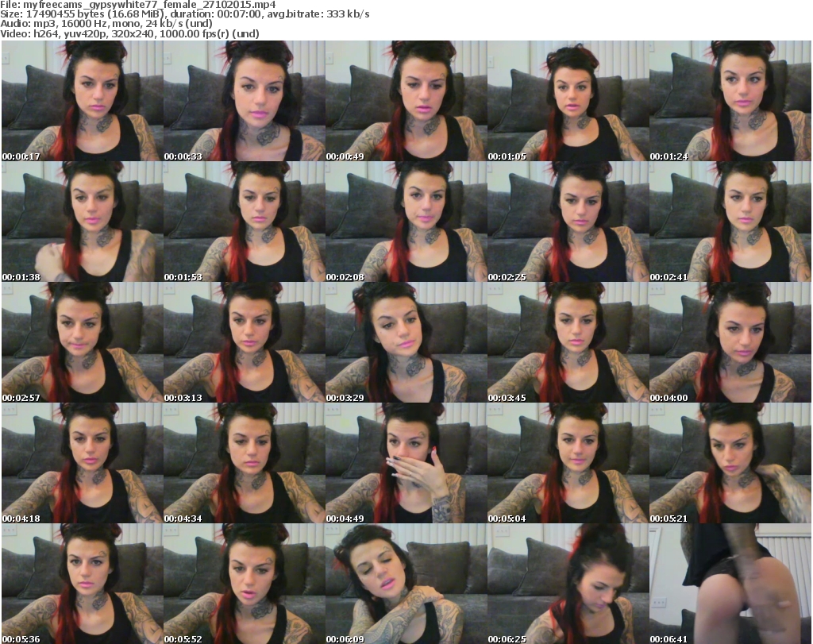The width and height of the screenshot is (813, 644).
Task: Click the 'Audio: mp3, 16000 Hz' line
Action: (106, 24)
